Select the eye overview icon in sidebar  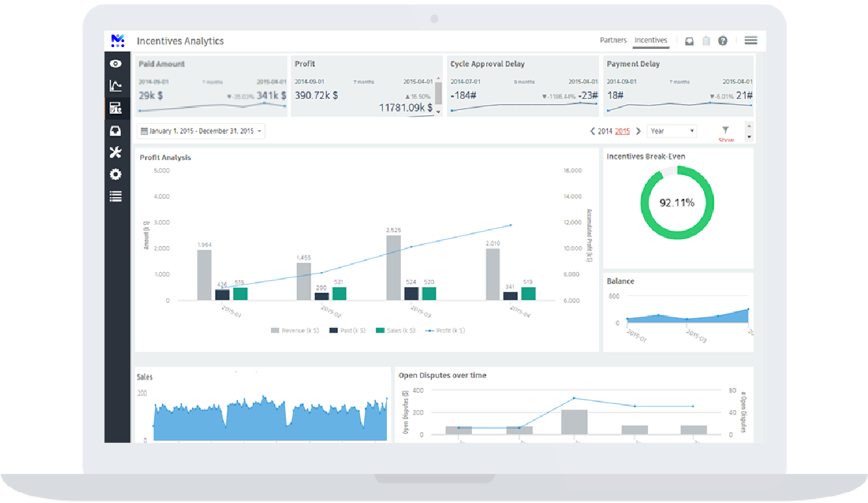pyautogui.click(x=115, y=63)
